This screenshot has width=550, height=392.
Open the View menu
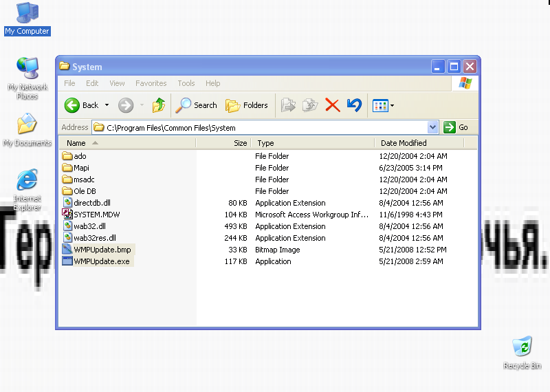117,83
